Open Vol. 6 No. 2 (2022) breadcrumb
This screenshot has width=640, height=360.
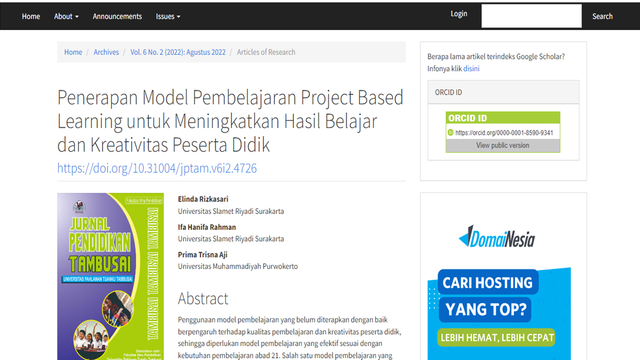pos(178,52)
